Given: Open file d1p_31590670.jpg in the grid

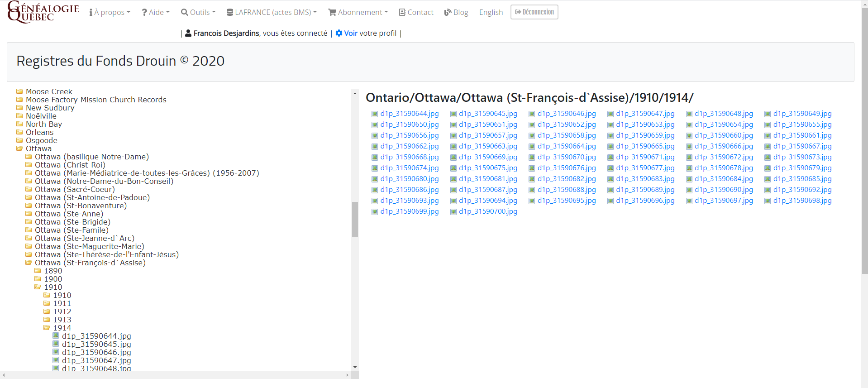Looking at the screenshot, I should tap(567, 157).
